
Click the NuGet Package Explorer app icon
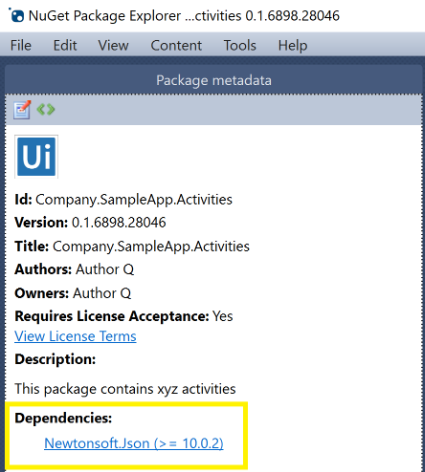16,15
